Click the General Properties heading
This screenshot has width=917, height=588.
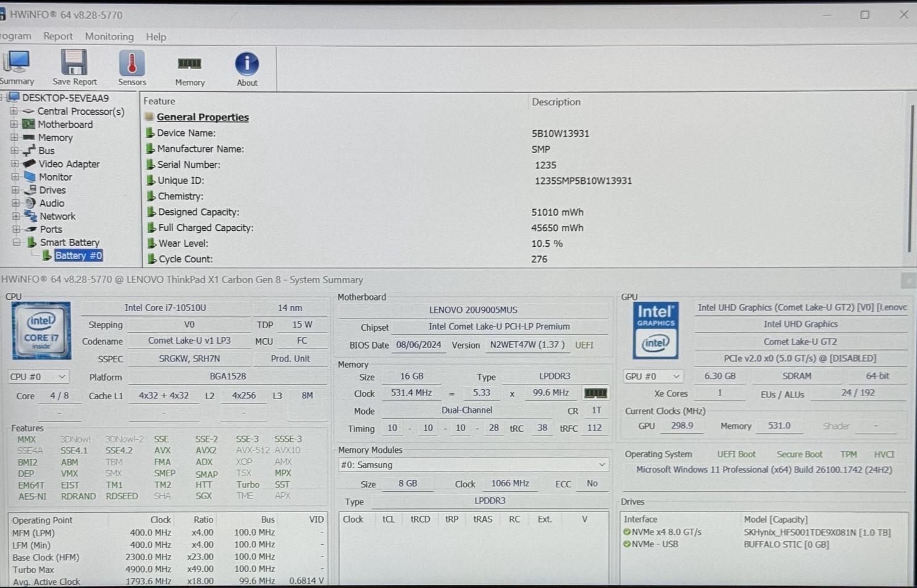[x=203, y=117]
